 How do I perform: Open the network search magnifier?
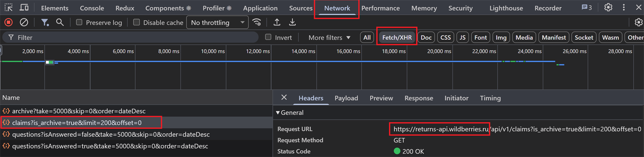(60, 23)
